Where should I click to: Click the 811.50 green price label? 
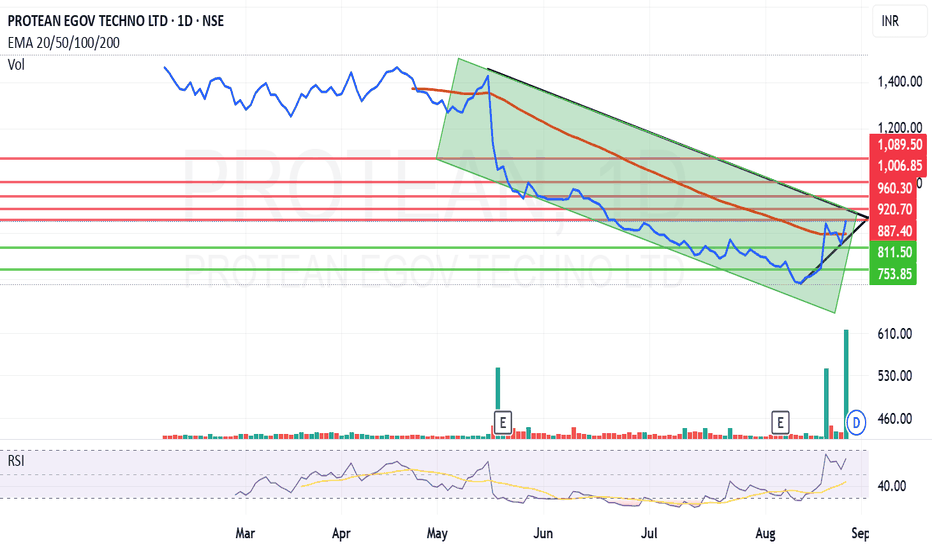click(894, 252)
